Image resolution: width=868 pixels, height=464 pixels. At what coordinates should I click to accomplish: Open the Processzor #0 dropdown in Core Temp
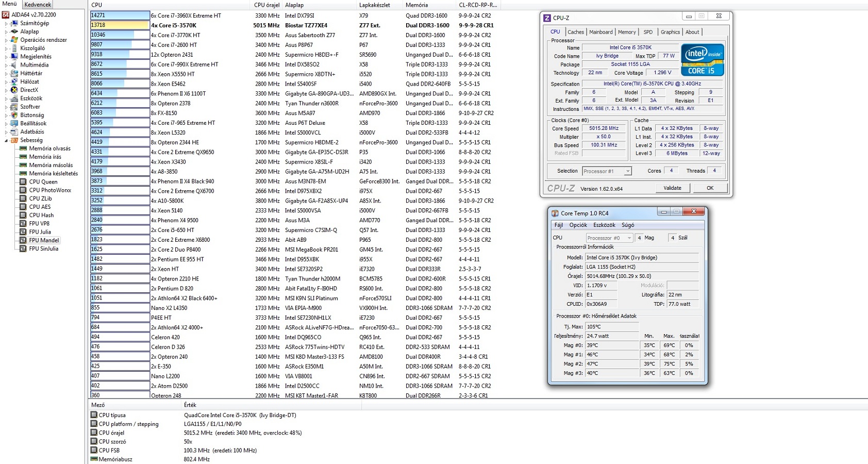click(x=629, y=238)
